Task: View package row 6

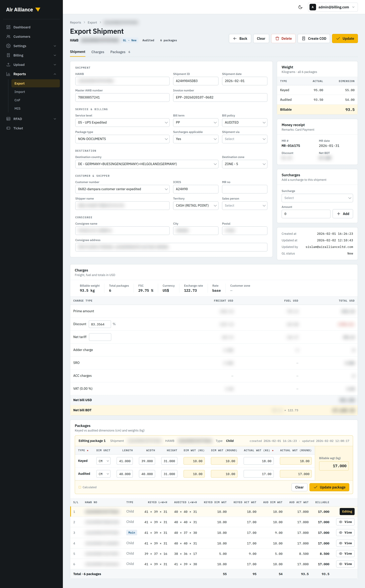Action: (x=345, y=564)
